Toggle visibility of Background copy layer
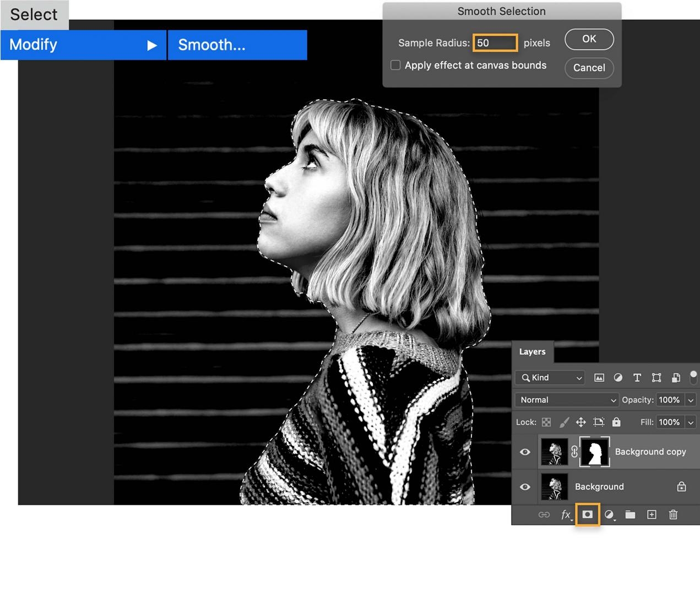This screenshot has height=595, width=700. (x=524, y=452)
